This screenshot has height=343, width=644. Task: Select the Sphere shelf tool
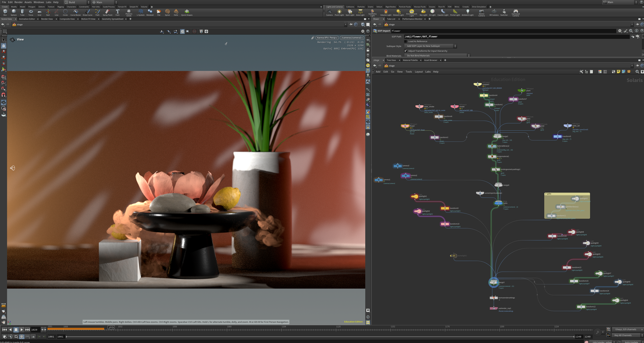(x=14, y=13)
